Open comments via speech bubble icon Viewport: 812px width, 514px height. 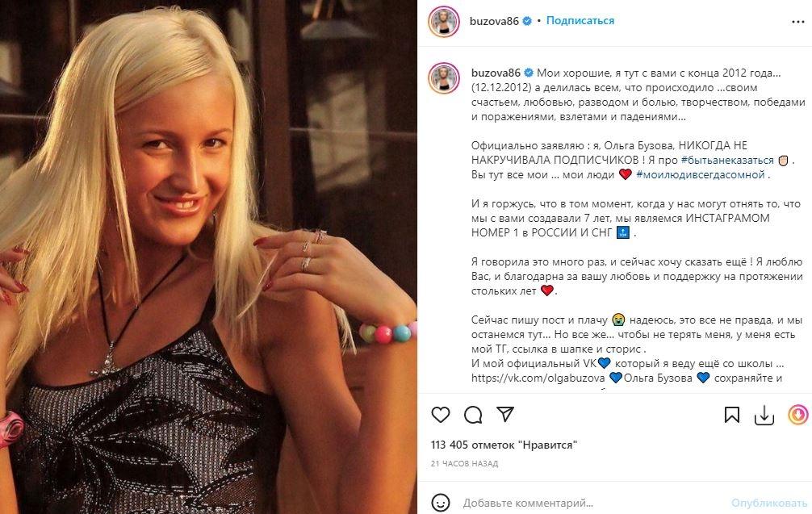pos(473,415)
